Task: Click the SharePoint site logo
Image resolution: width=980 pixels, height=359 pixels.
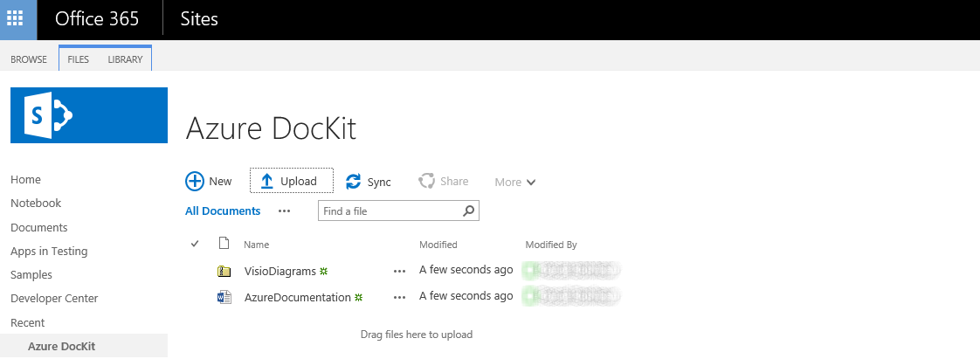Action: pyautogui.click(x=89, y=115)
